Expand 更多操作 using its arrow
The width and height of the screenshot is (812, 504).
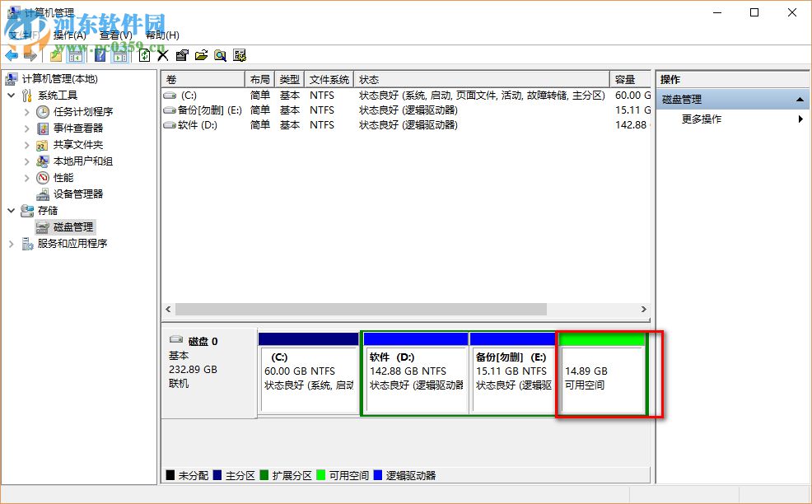pyautogui.click(x=800, y=118)
